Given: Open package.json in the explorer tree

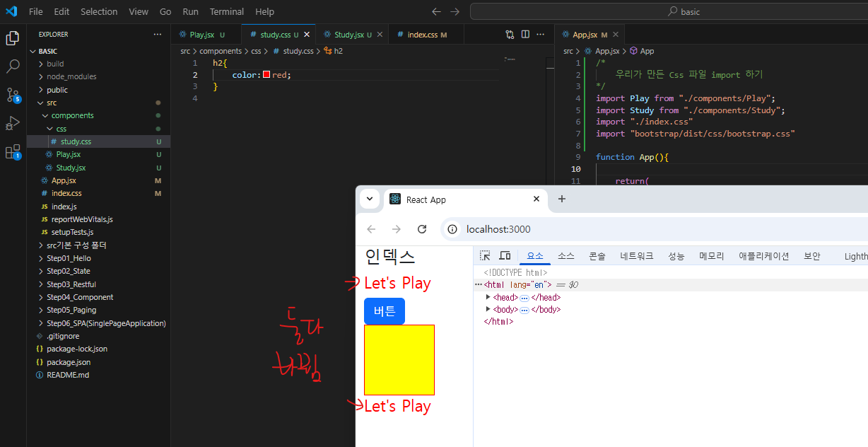Looking at the screenshot, I should tap(98, 362).
